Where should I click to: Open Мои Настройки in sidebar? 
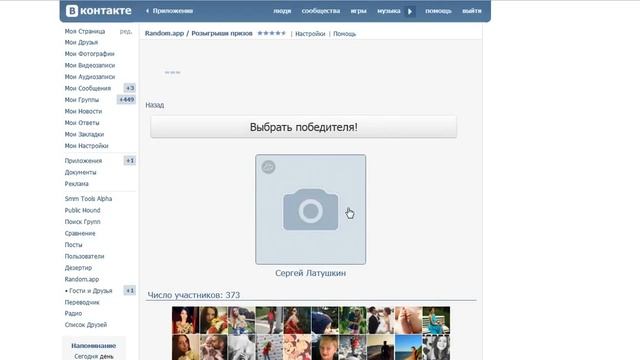coord(87,146)
